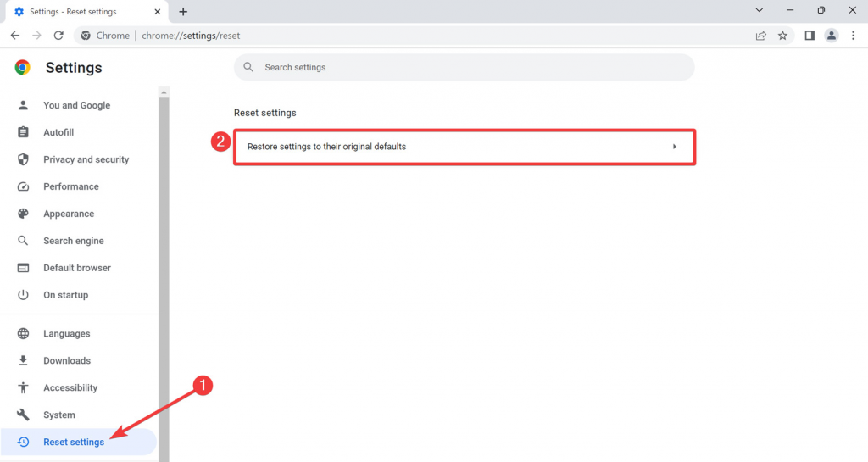868x462 pixels.
Task: Click the address bar URL chrome://settings/reset
Action: [x=191, y=36]
